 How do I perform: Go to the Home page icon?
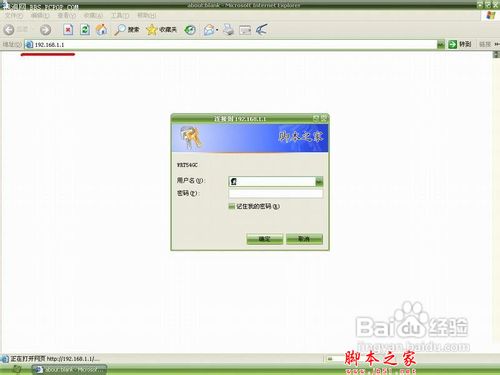pos(102,30)
